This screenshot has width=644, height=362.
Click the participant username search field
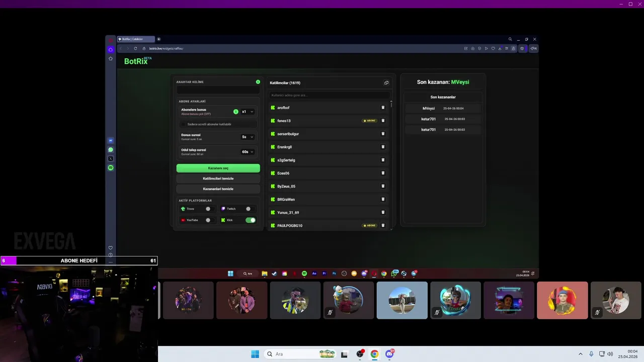[x=330, y=95]
